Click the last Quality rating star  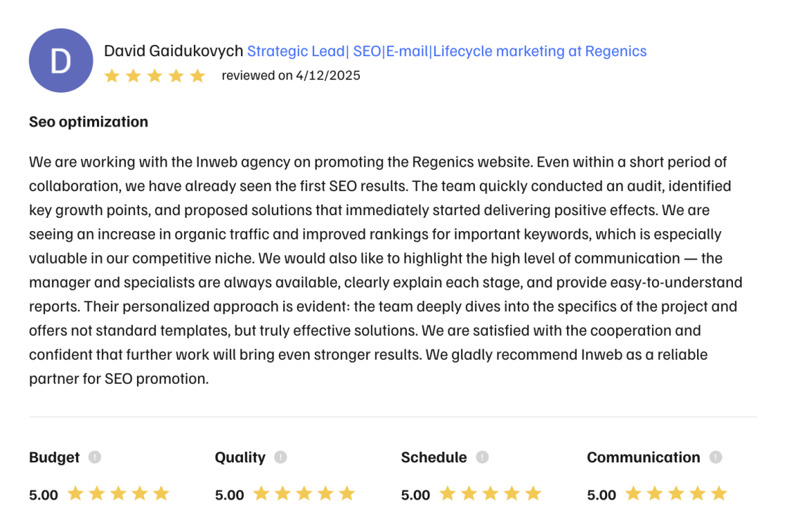tap(347, 494)
